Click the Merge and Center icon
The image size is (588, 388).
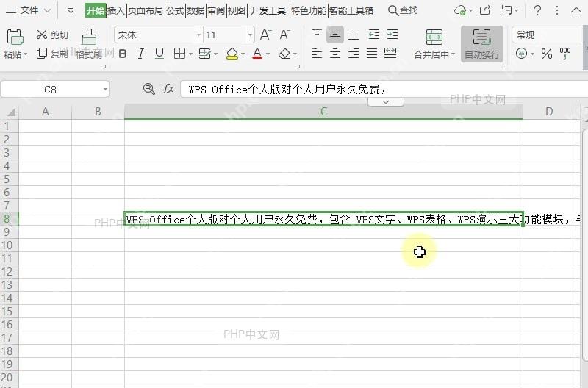pyautogui.click(x=434, y=37)
